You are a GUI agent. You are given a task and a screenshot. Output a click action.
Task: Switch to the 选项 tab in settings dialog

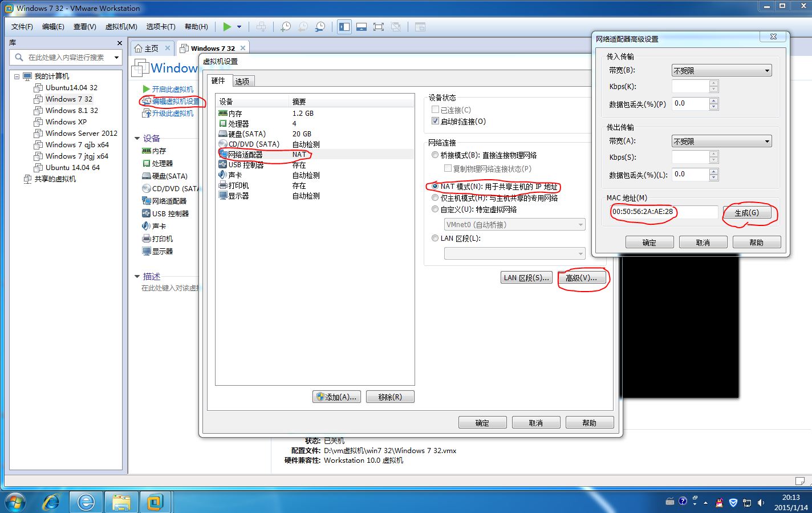pyautogui.click(x=242, y=81)
